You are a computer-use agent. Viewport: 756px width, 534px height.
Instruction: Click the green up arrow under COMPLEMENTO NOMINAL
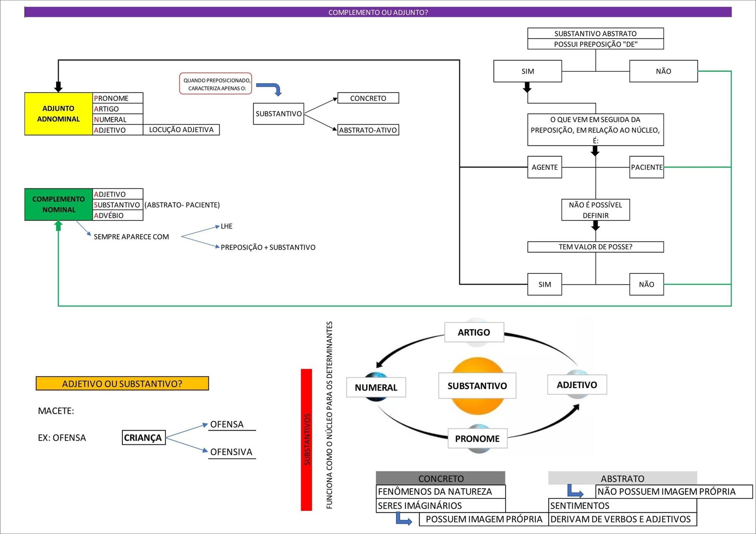click(x=59, y=226)
